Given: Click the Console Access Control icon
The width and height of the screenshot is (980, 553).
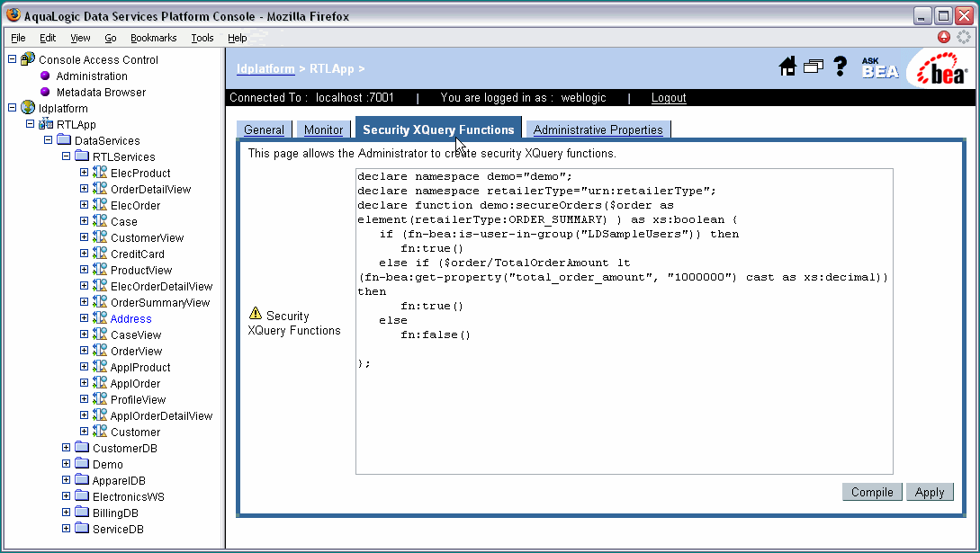Looking at the screenshot, I should 28,58.
